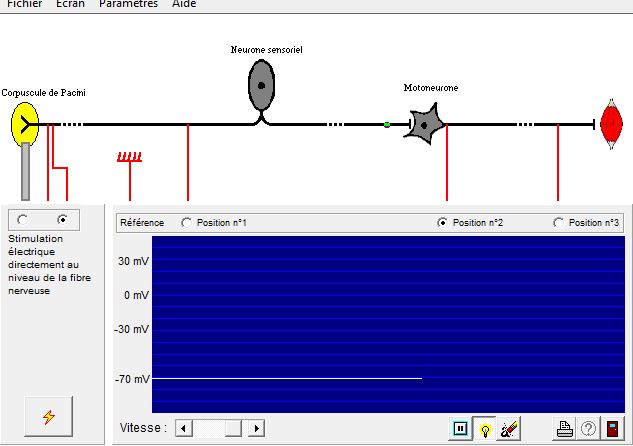Click the -30 mV axis label

(132, 329)
